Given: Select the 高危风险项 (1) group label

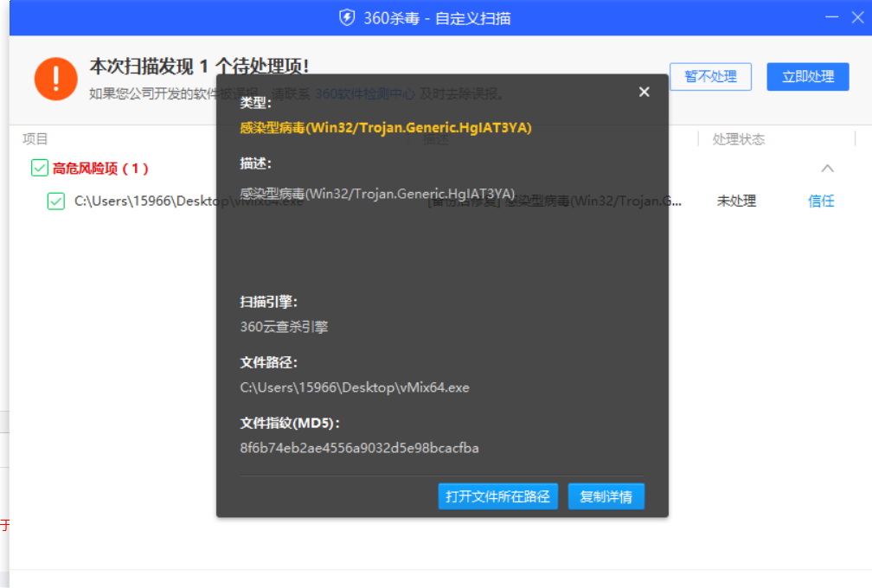Looking at the screenshot, I should (x=100, y=168).
